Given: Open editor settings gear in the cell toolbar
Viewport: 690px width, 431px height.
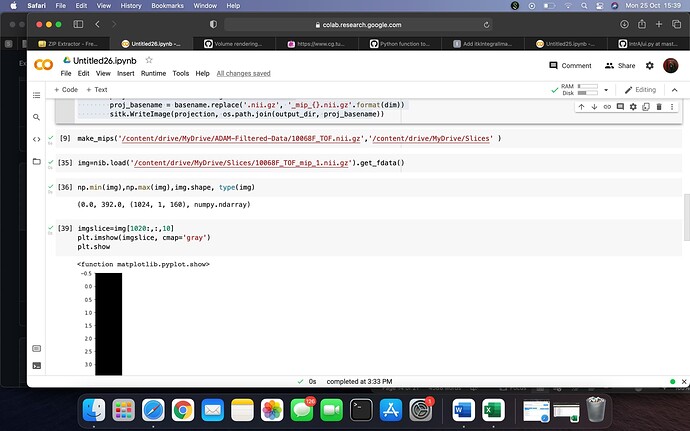Looking at the screenshot, I should [633, 107].
